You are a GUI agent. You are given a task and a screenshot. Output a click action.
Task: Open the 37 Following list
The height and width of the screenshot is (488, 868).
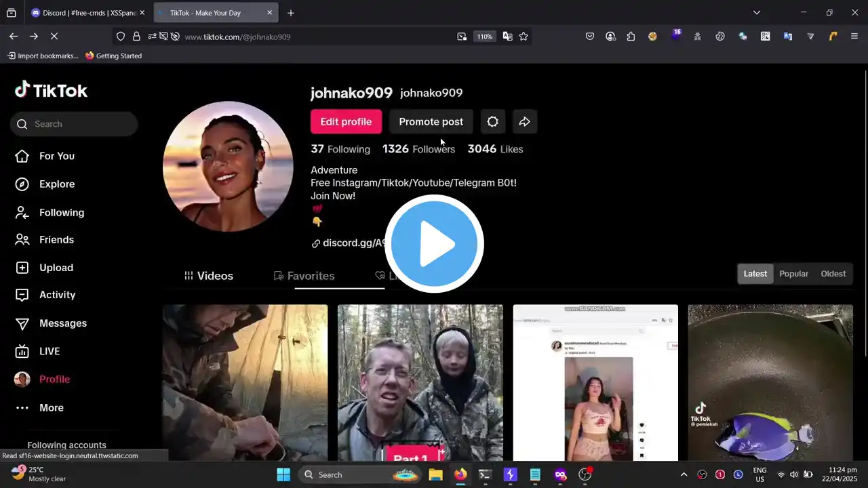(x=340, y=149)
